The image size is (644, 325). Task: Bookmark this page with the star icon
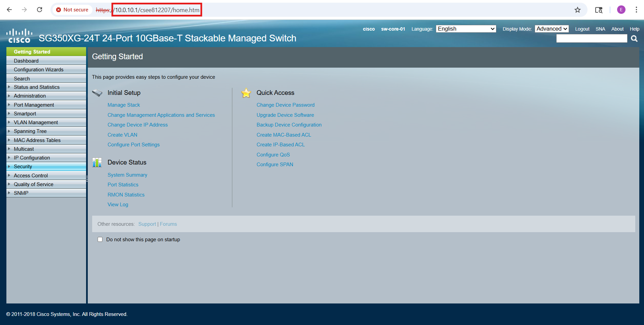[577, 10]
